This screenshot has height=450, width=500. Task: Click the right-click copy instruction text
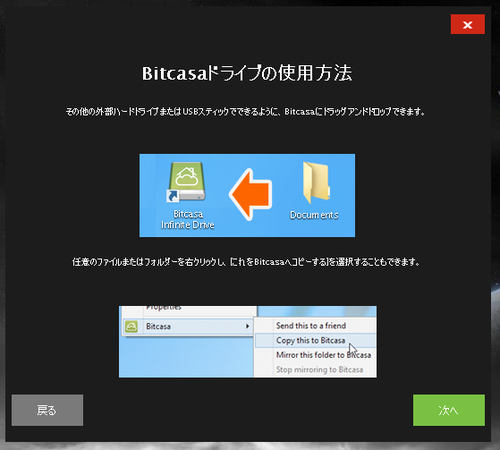(x=246, y=262)
